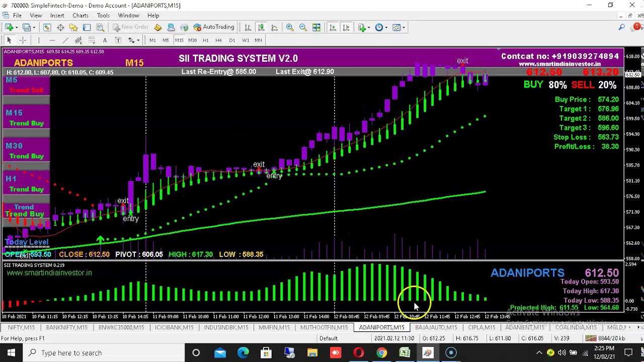Switch to H1 timeframe
This screenshot has height=362, width=644.
[205, 40]
